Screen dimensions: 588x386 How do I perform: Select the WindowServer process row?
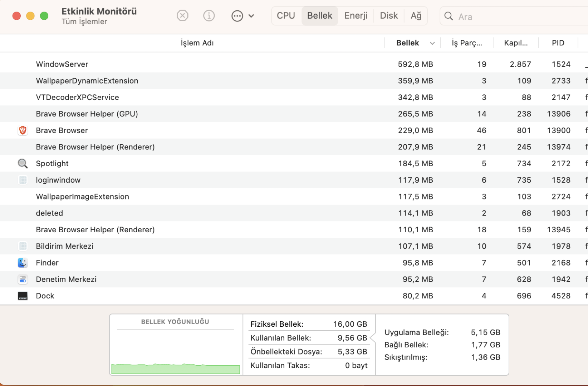[x=215, y=64]
